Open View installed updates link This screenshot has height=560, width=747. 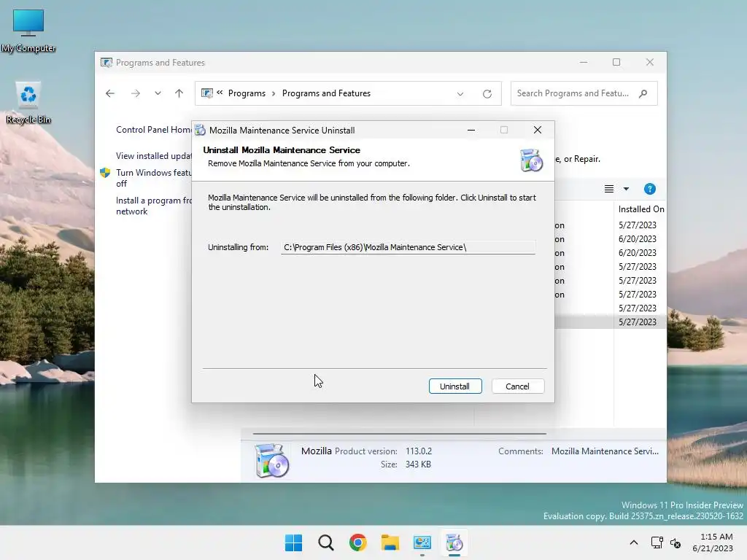[153, 156]
